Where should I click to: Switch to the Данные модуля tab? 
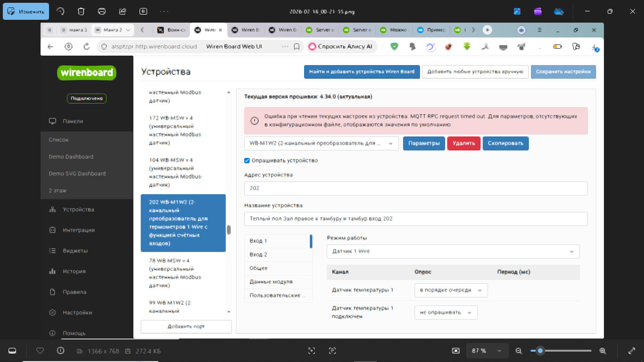coord(278,282)
